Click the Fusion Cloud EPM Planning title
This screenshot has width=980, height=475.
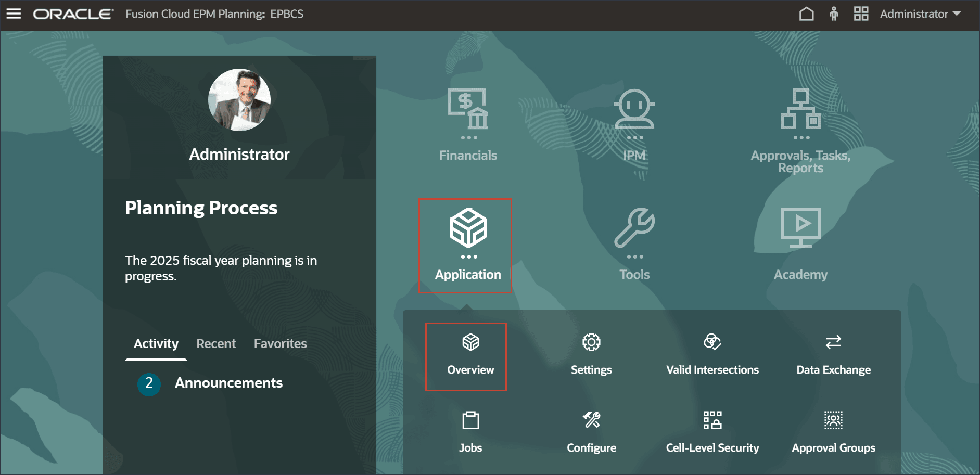(214, 14)
